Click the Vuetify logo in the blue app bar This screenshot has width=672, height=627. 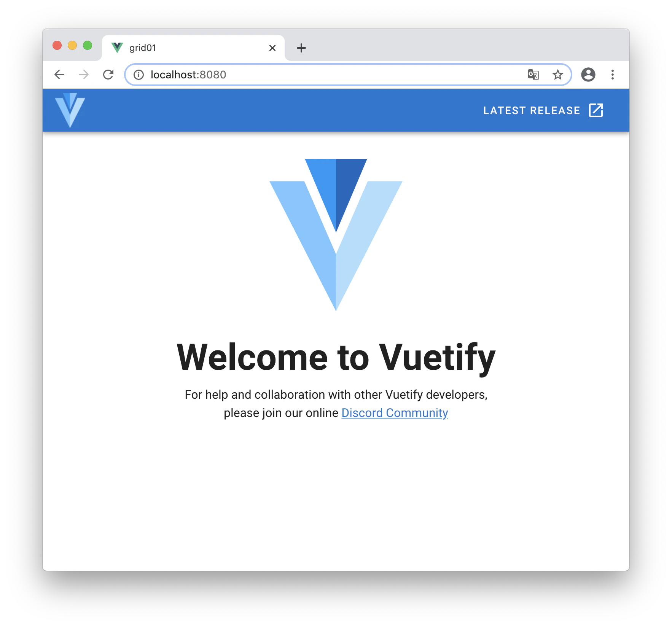[70, 110]
